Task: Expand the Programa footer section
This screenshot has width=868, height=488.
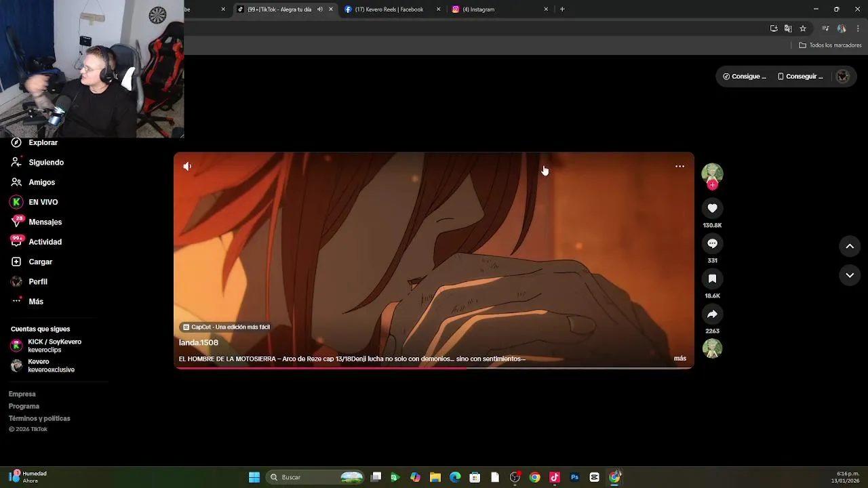Action: pos(24,406)
